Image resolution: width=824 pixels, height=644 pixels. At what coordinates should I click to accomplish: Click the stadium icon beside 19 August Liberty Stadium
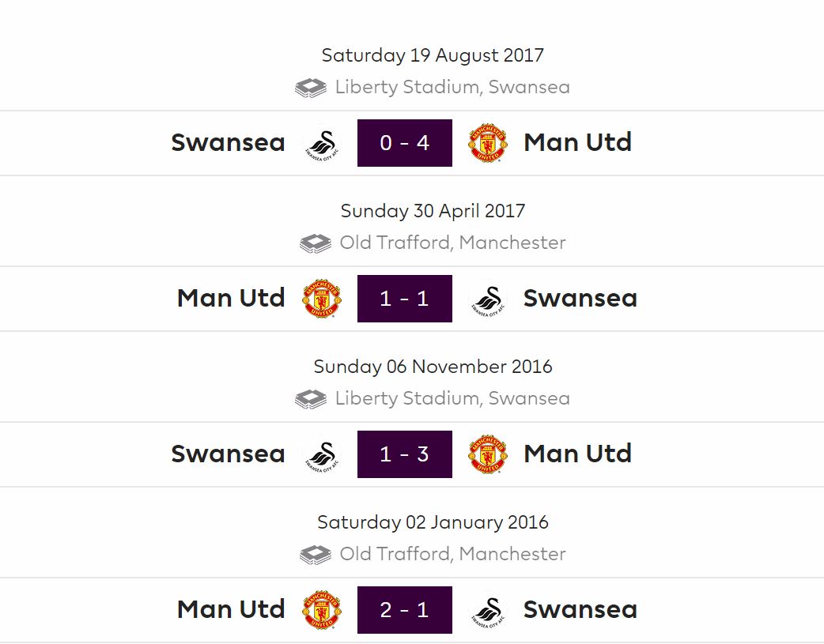[x=311, y=88]
